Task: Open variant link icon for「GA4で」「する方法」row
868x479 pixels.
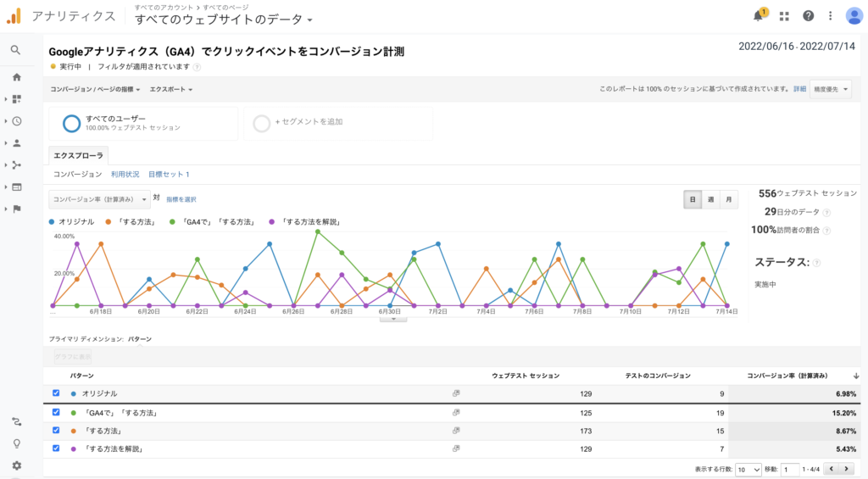Action: pyautogui.click(x=455, y=413)
